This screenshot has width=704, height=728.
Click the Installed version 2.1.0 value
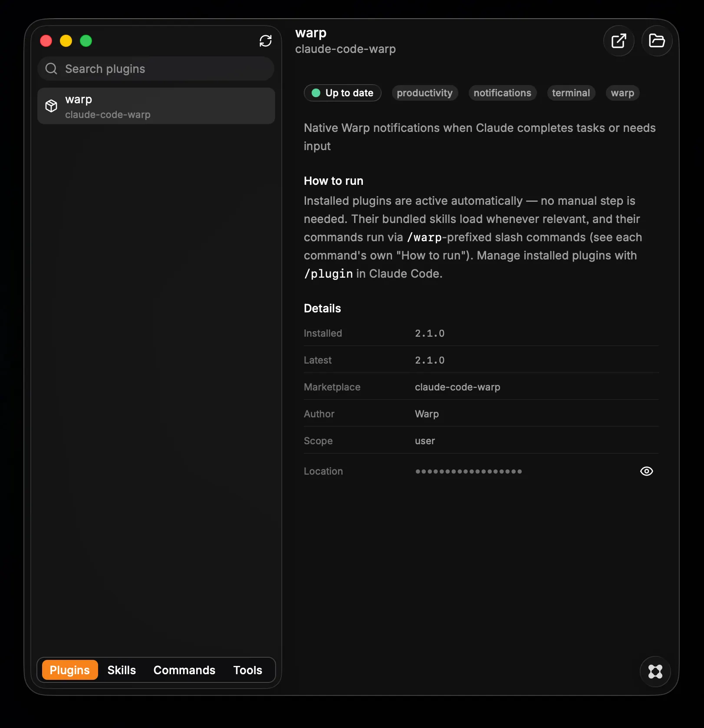tap(429, 333)
